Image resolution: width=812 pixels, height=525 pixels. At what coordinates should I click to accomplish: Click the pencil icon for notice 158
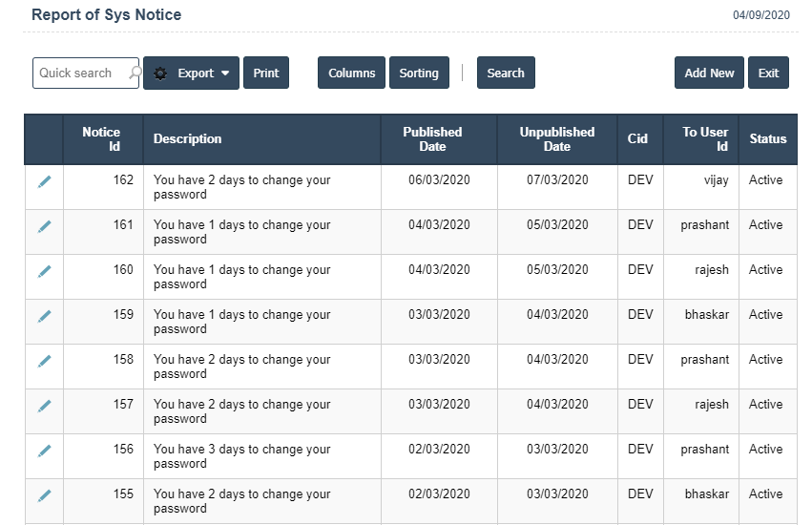[45, 361]
